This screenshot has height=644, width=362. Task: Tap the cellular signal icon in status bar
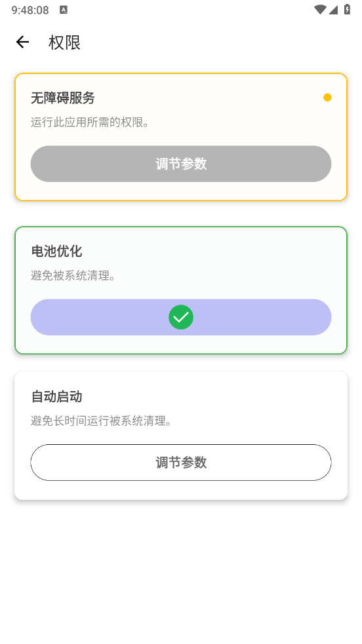coord(333,10)
